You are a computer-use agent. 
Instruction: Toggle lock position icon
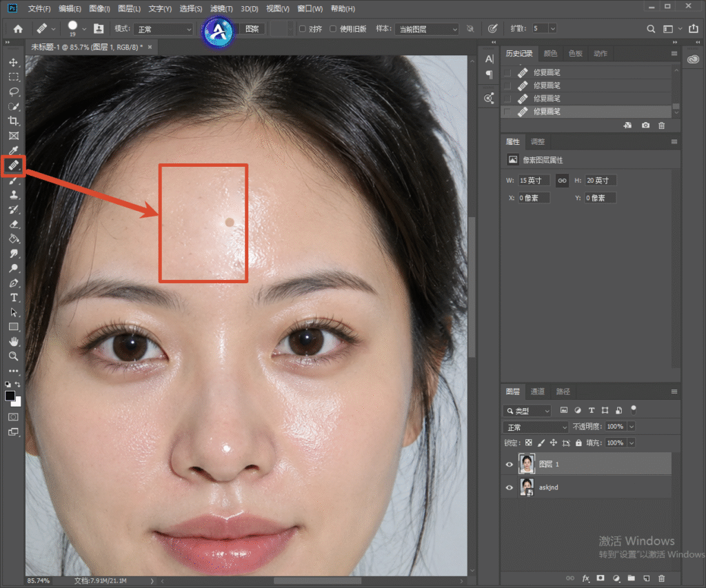pyautogui.click(x=554, y=443)
